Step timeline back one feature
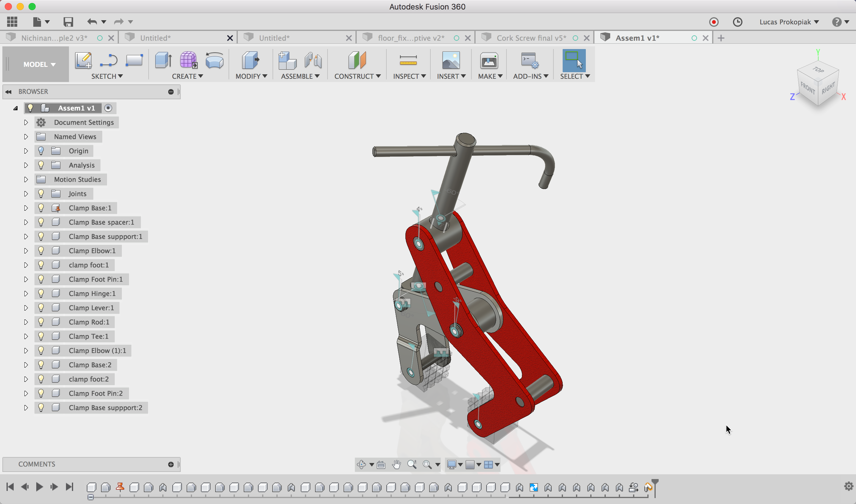The height and width of the screenshot is (504, 856). pyautogui.click(x=25, y=487)
